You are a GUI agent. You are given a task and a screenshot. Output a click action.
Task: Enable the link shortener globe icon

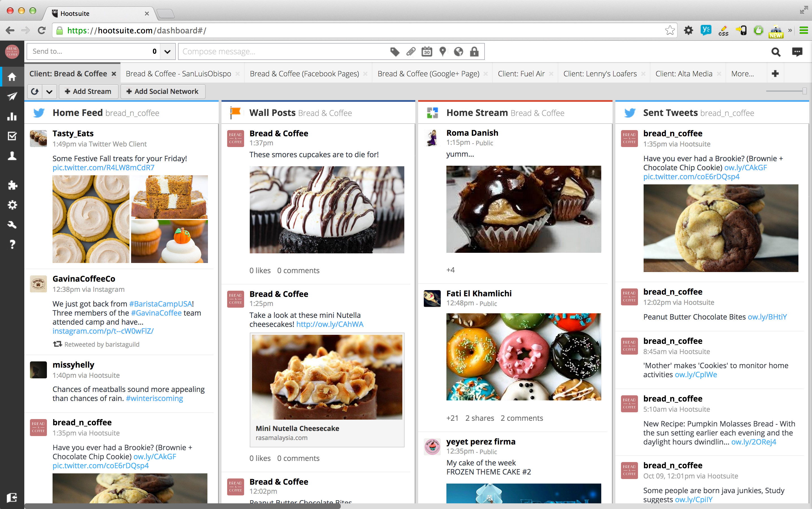click(x=459, y=51)
